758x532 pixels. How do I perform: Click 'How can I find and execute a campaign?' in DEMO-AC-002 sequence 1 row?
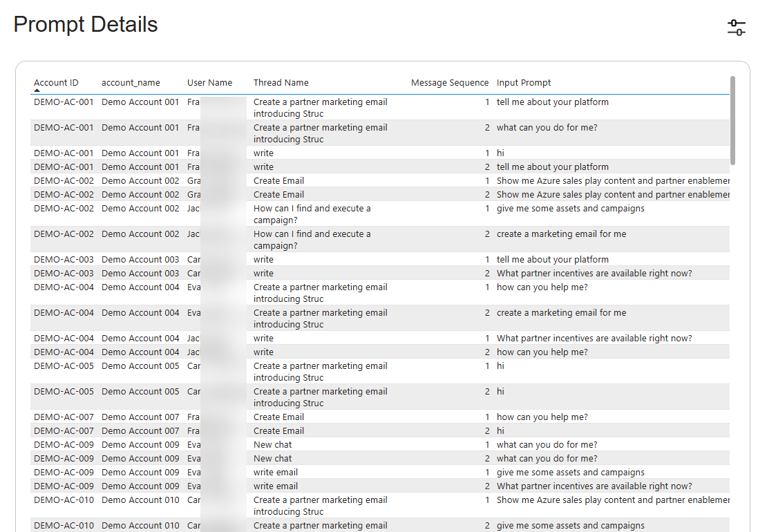[312, 214]
